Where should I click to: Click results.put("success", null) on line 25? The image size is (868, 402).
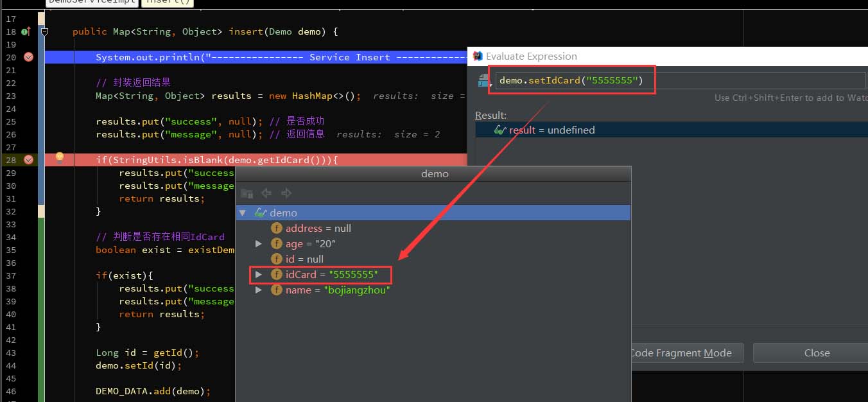[x=180, y=121]
